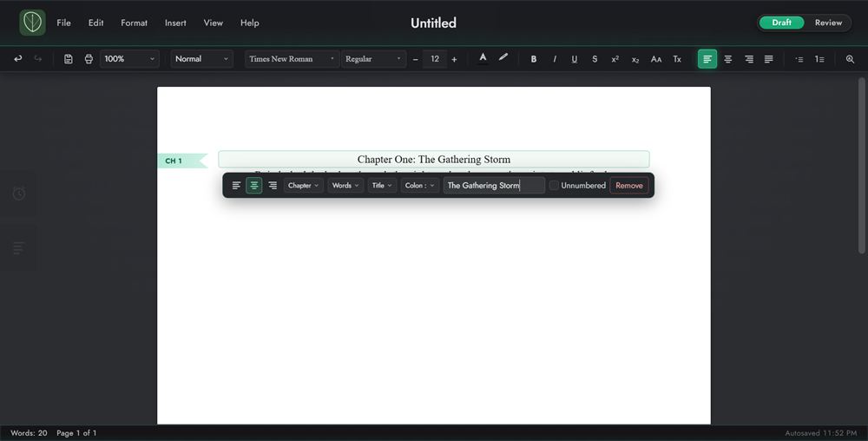Screen dimensions: 868x441
Task: Open the File menu
Action: click(x=63, y=23)
